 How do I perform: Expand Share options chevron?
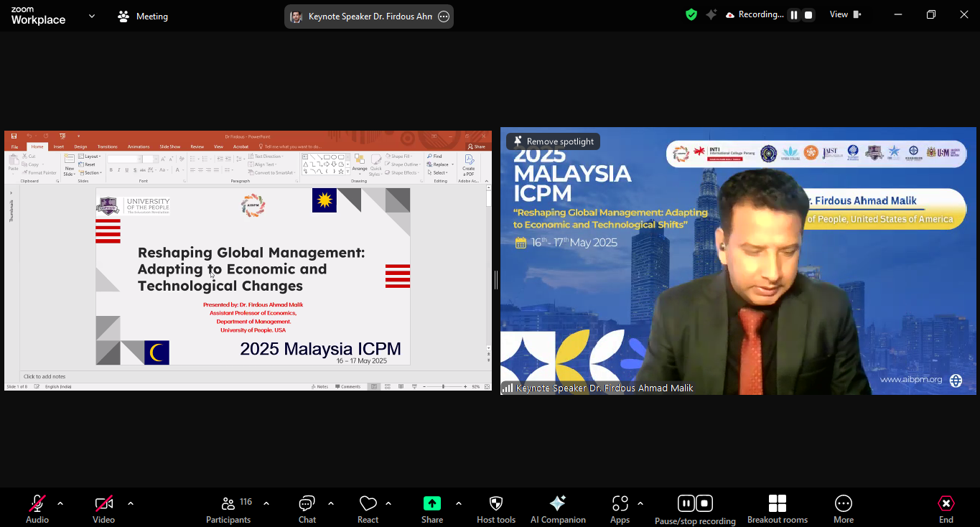459,503
